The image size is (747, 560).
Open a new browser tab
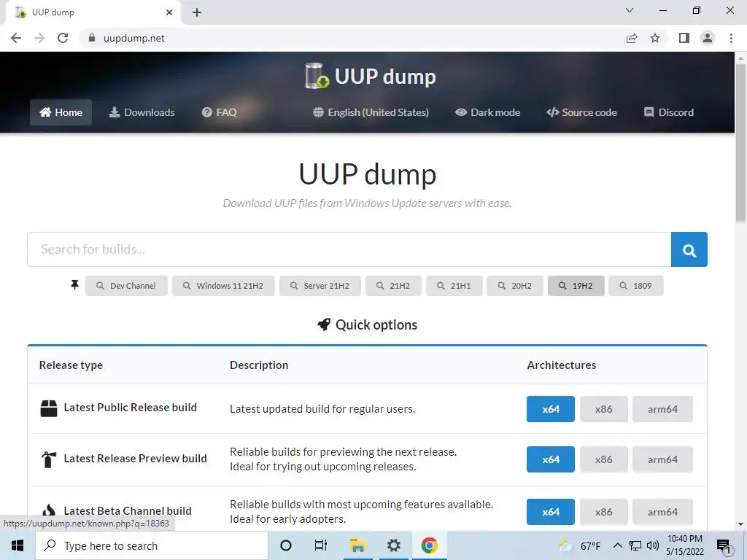click(197, 12)
